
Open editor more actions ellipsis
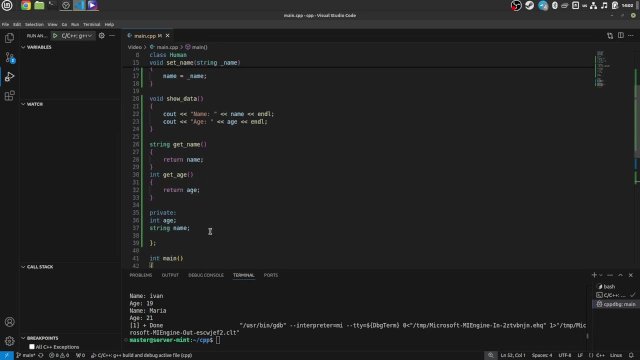(631, 36)
